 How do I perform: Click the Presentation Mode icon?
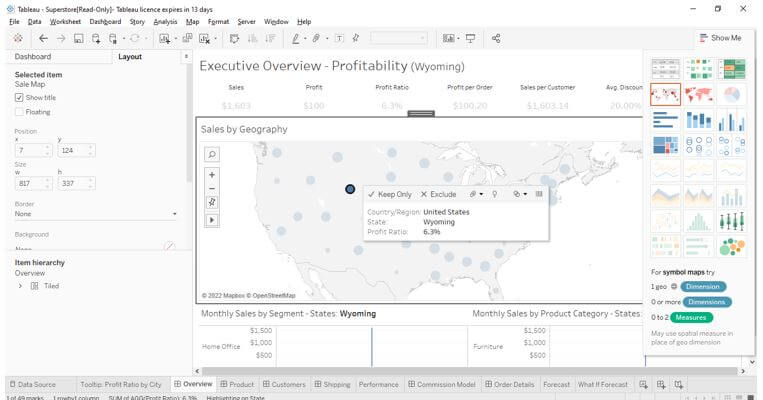pos(471,38)
